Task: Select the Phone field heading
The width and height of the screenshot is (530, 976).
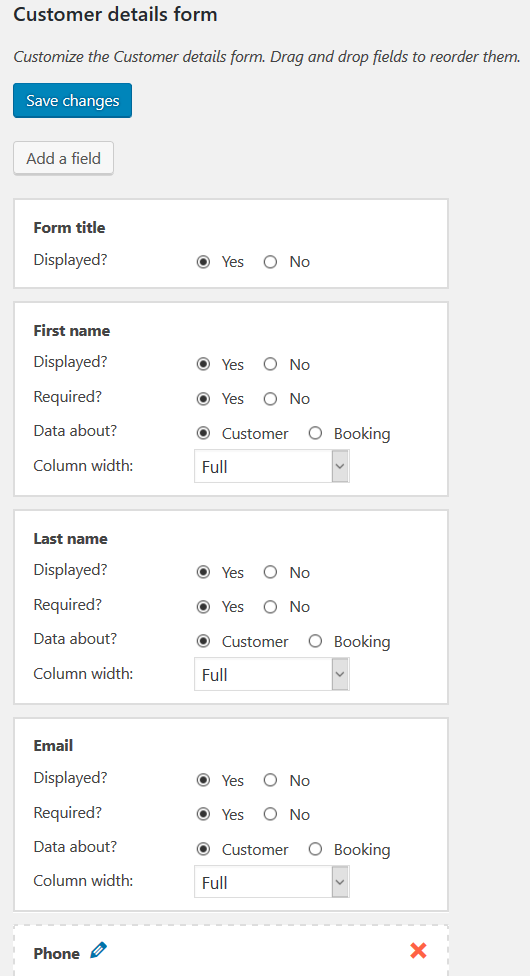Action: point(57,954)
